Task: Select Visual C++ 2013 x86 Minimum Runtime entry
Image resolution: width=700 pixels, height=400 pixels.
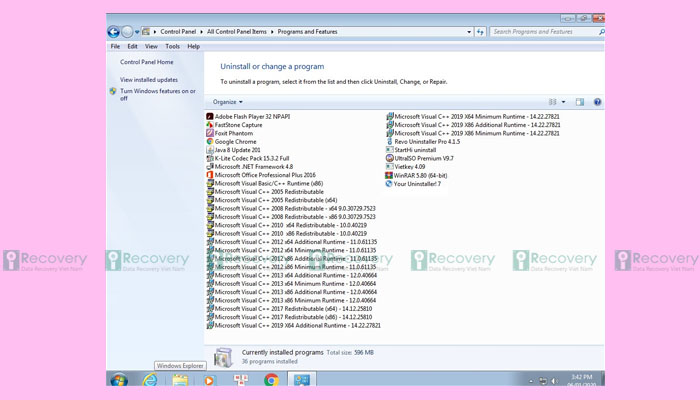Action: pyautogui.click(x=291, y=300)
